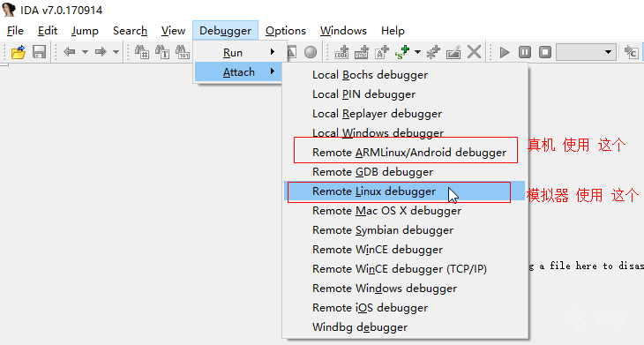Click the Jump forward arrow
644x345 pixels.
point(101,52)
